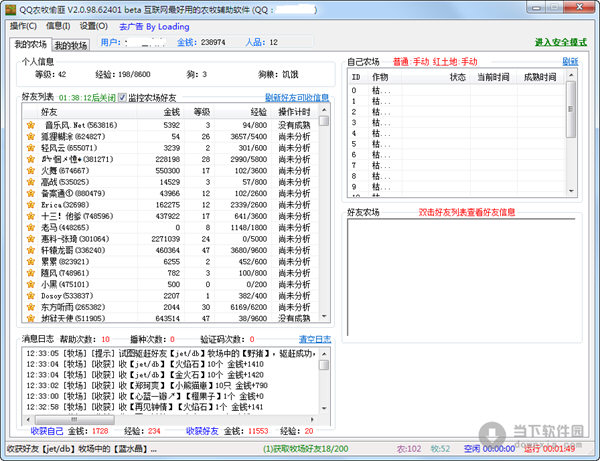The height and width of the screenshot is (461, 600).
Task: Click star icon beside 轩辕龙哥 friend
Action: point(31,250)
